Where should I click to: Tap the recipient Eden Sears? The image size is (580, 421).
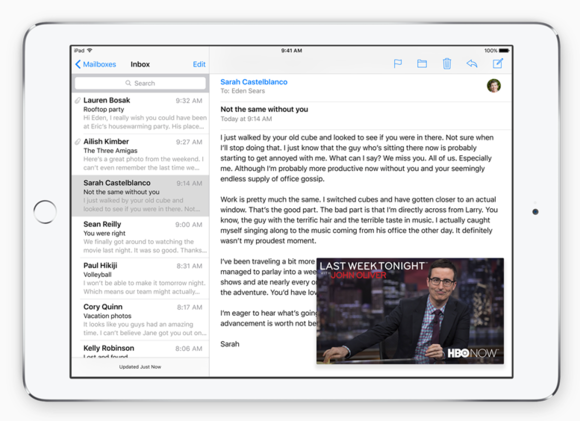coord(248,91)
